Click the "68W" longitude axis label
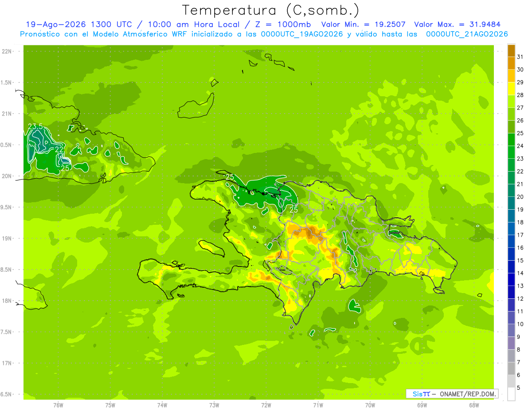This screenshot has width=532, height=411. point(473,405)
